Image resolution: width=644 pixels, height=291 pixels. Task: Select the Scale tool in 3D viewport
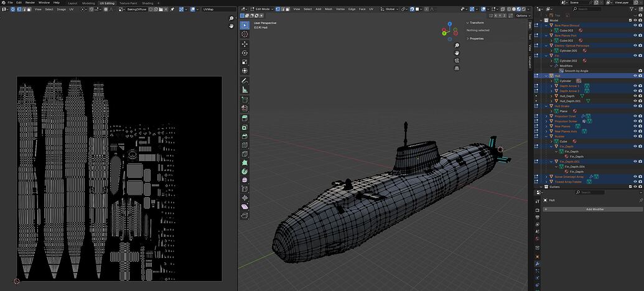point(245,62)
